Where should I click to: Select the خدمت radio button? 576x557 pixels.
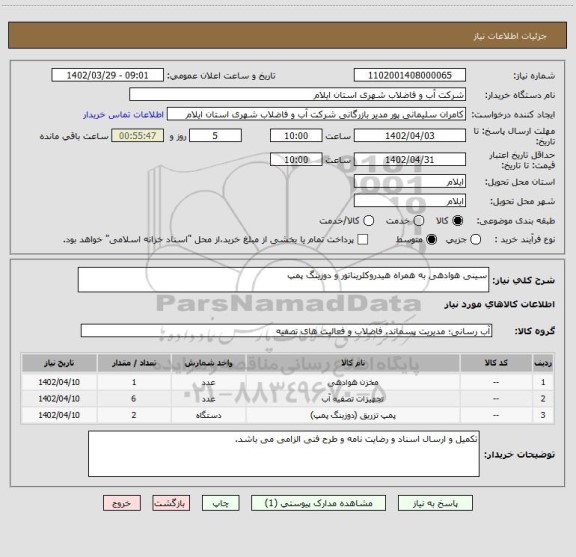coord(419,221)
